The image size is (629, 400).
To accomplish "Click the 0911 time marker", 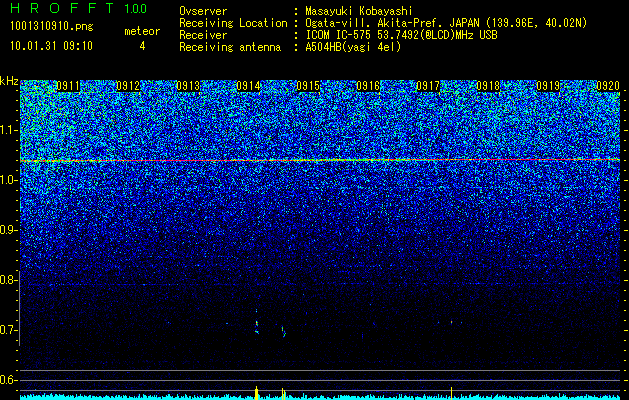I will [x=68, y=86].
